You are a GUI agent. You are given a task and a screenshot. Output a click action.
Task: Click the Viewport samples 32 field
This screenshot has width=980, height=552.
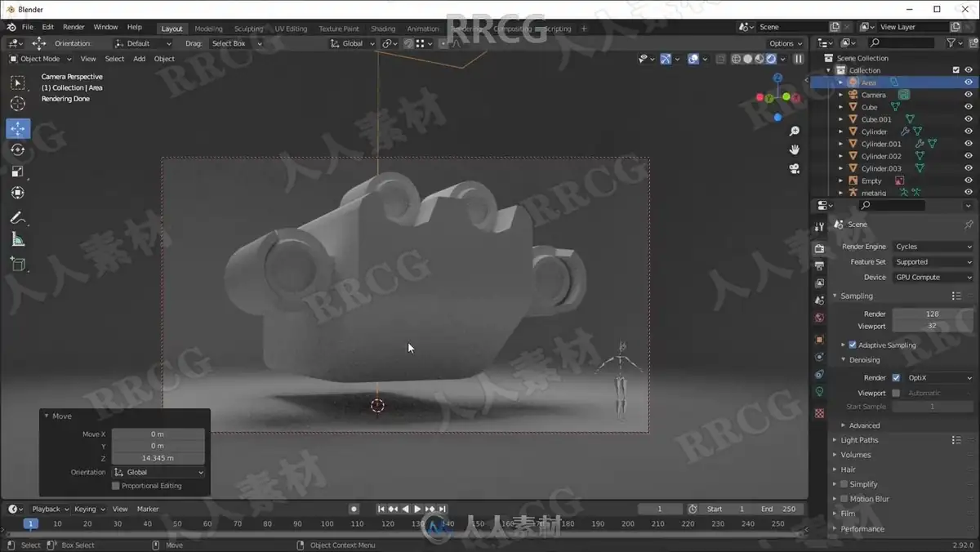(933, 326)
